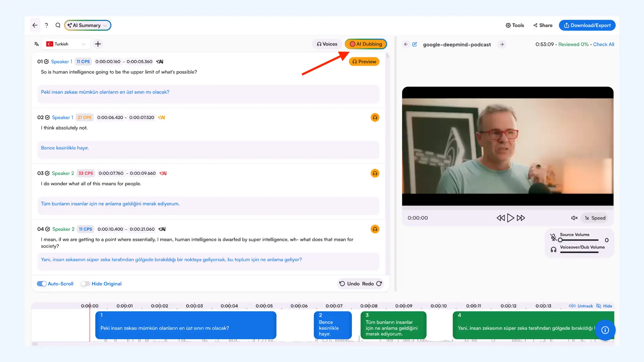Viewport: 644px width, 362px height.
Task: Expand the AI Summary dropdown
Action: pos(88,25)
